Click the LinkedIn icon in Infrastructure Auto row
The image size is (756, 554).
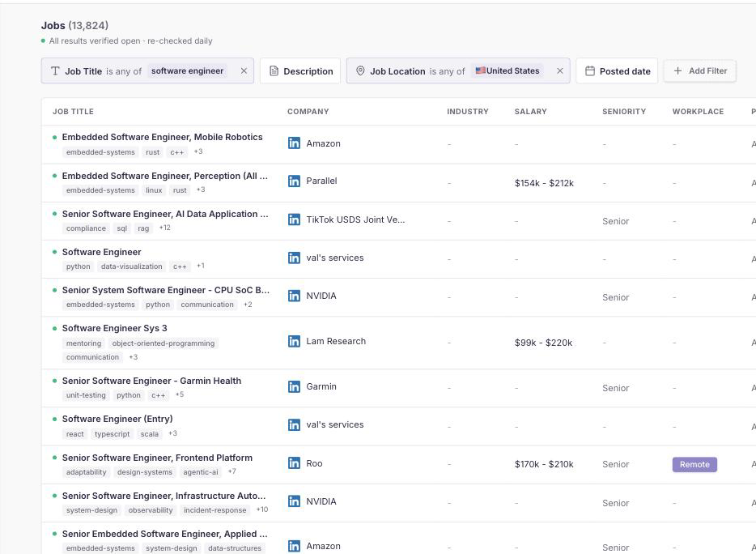(x=294, y=501)
